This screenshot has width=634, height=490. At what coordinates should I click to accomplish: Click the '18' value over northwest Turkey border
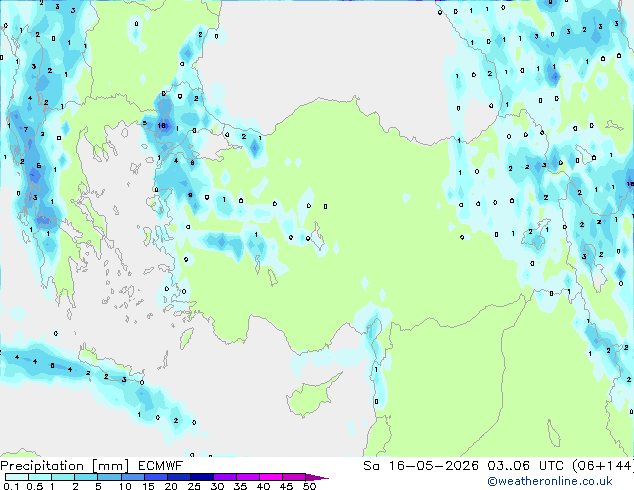(162, 125)
